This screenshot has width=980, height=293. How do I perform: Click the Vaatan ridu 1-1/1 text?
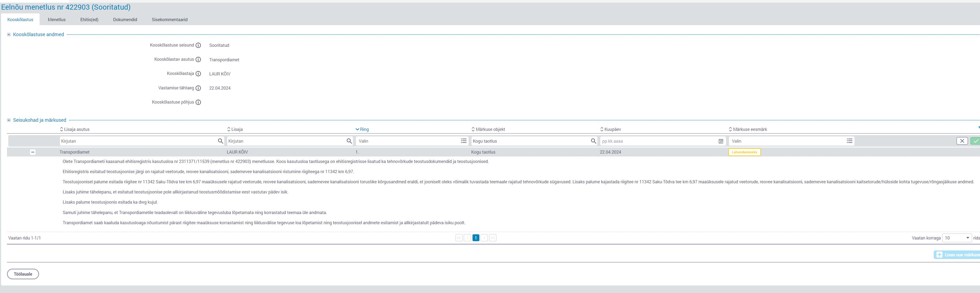25,238
